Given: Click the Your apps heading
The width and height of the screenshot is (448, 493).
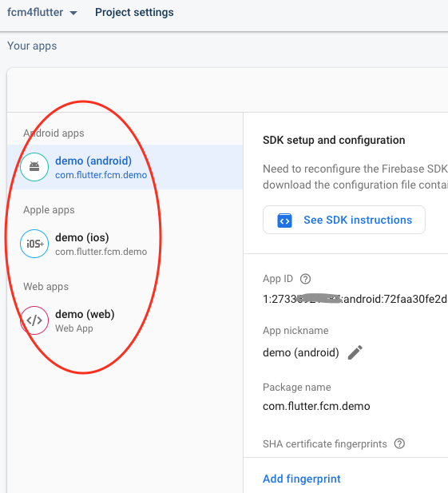Looking at the screenshot, I should [x=32, y=46].
